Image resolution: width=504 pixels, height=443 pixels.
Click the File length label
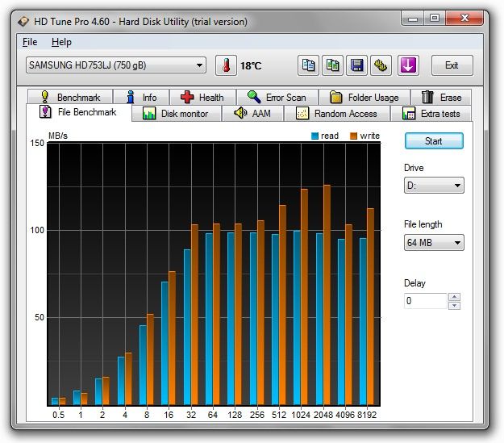[423, 224]
